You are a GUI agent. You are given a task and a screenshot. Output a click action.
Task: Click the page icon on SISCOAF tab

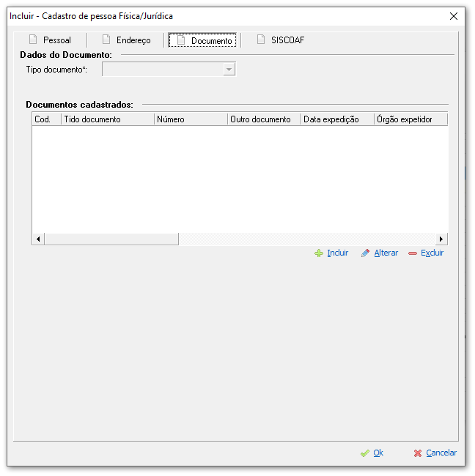261,40
